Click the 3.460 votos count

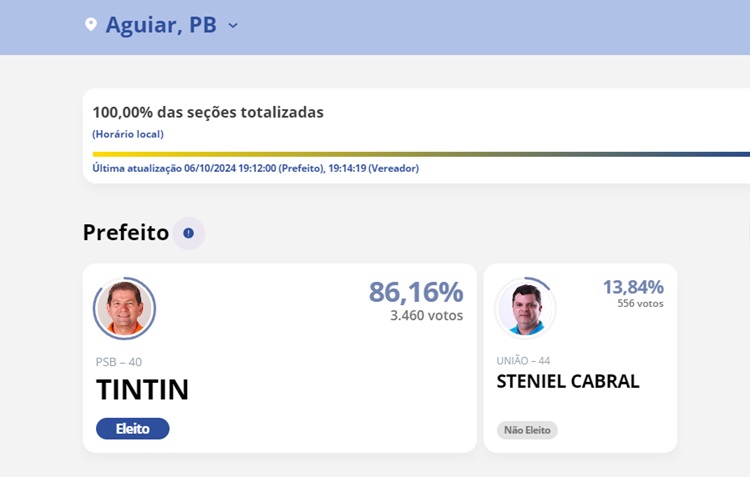point(427,315)
